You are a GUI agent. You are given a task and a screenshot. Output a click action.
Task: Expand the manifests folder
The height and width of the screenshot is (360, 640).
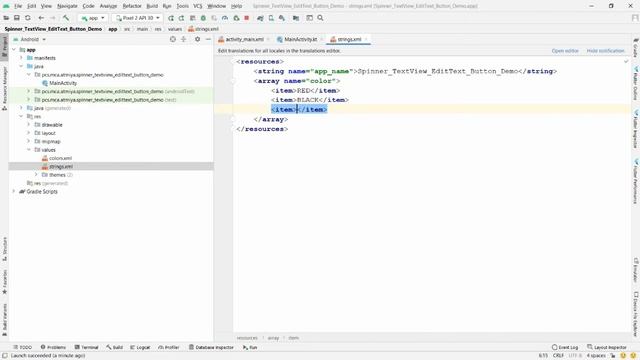tap(22, 58)
